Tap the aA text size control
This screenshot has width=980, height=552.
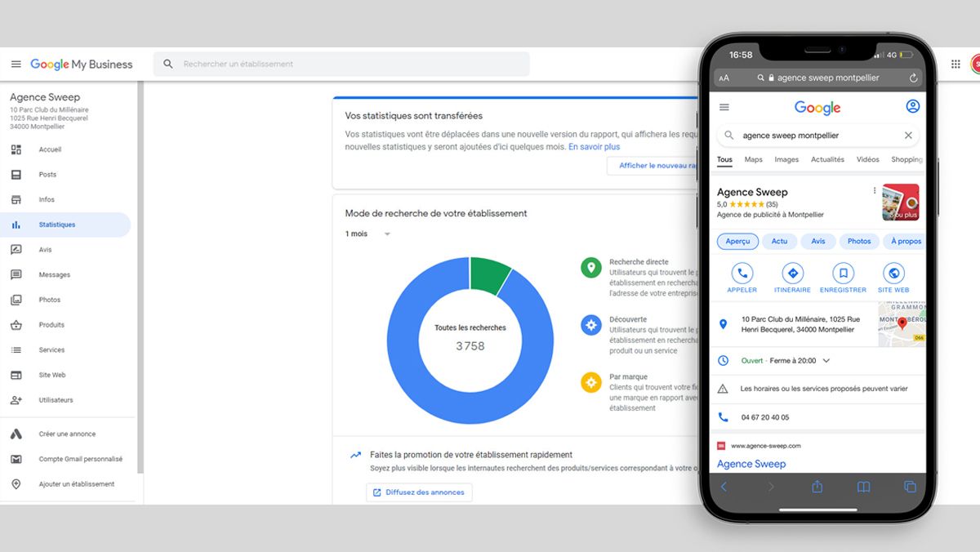(724, 78)
